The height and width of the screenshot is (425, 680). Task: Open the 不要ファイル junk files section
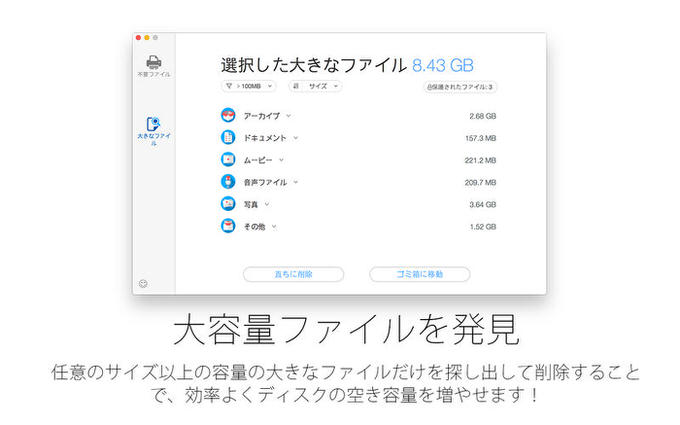pyautogui.click(x=153, y=64)
